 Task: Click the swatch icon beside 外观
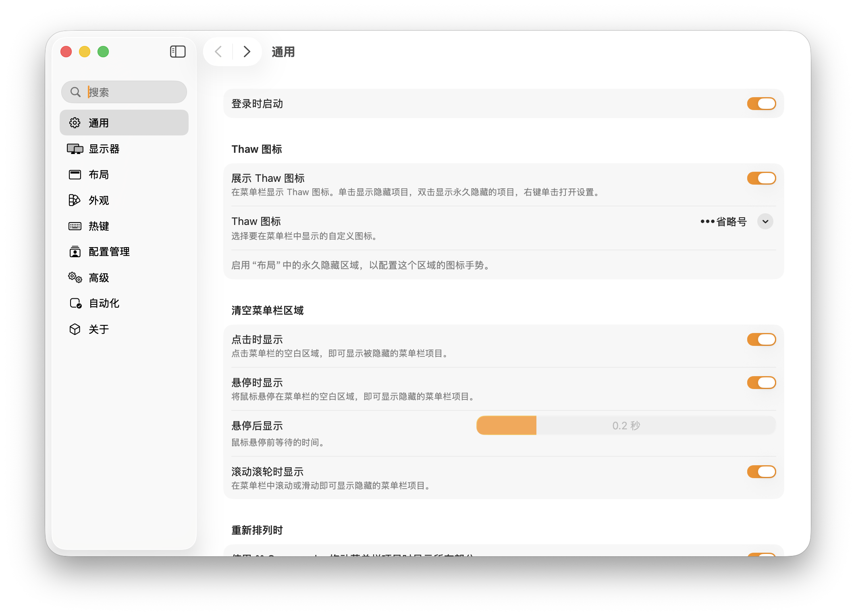pos(75,200)
